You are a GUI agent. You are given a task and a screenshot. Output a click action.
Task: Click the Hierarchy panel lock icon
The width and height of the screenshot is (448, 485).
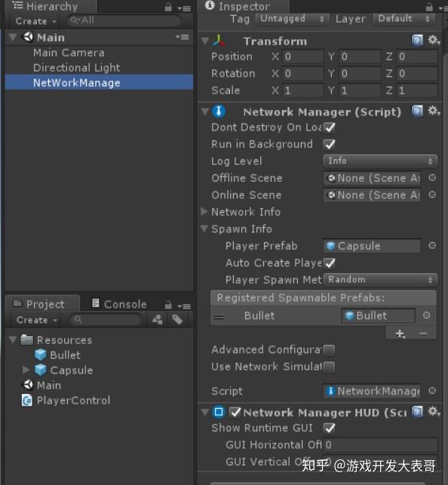pos(168,7)
